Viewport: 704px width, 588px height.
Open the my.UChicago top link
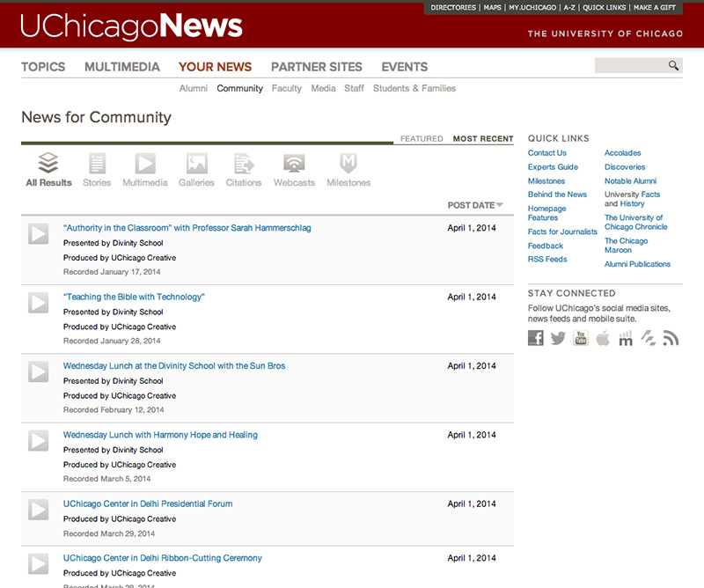click(x=532, y=8)
